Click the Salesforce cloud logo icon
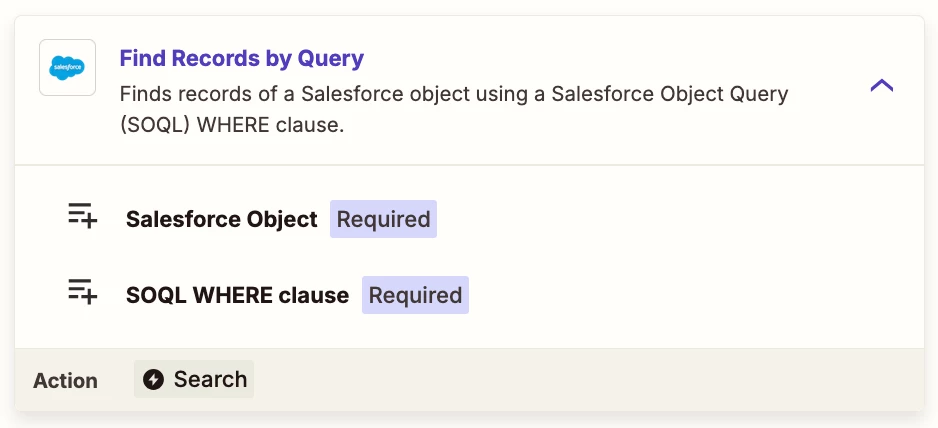Image resolution: width=938 pixels, height=428 pixels. point(67,68)
